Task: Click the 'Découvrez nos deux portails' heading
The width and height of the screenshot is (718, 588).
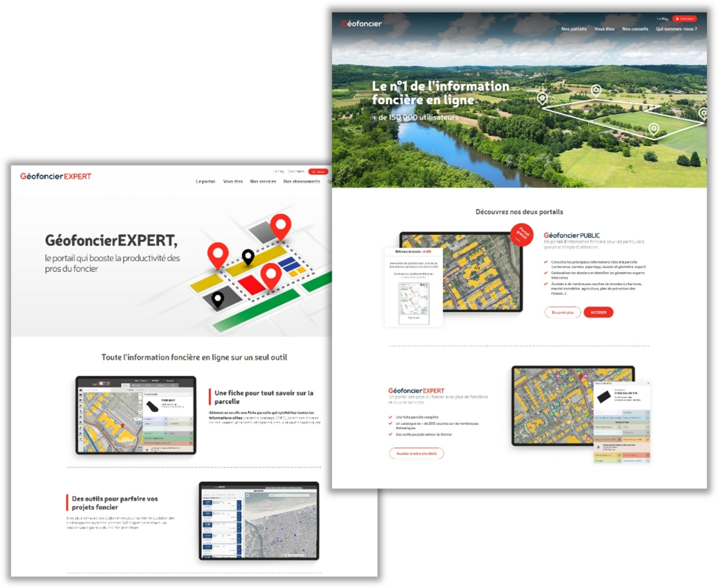Action: point(519,212)
